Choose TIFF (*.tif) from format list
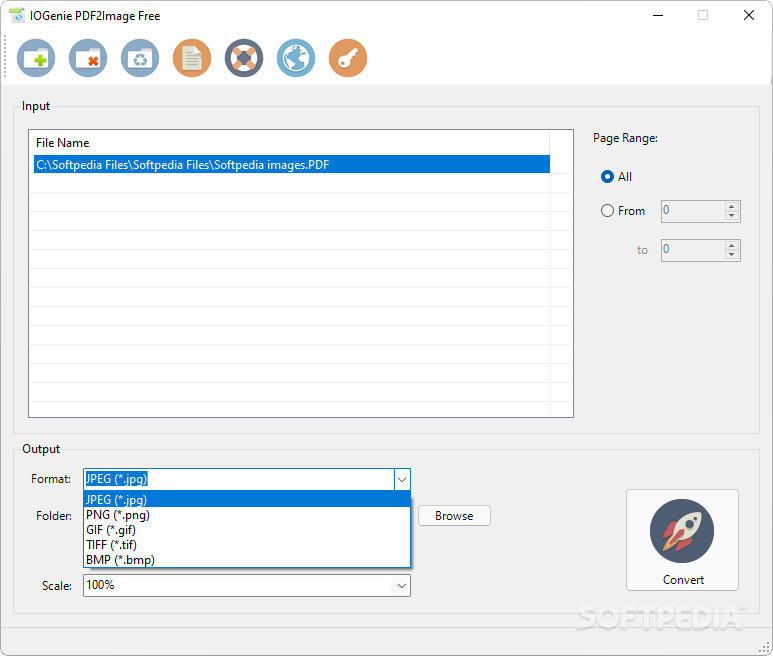The height and width of the screenshot is (656, 773). [x=247, y=545]
